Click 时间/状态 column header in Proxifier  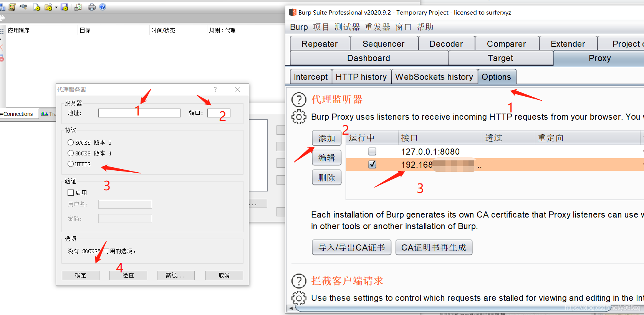(178, 30)
